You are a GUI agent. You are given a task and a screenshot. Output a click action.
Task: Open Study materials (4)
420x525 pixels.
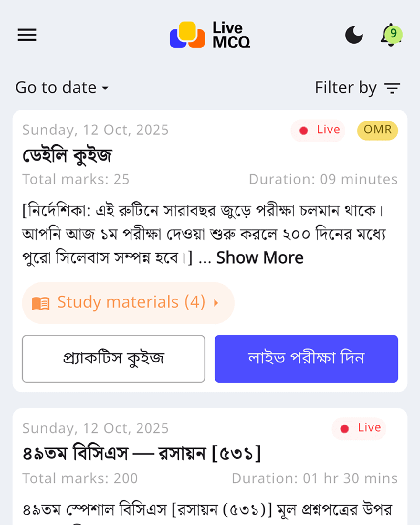pos(131,302)
